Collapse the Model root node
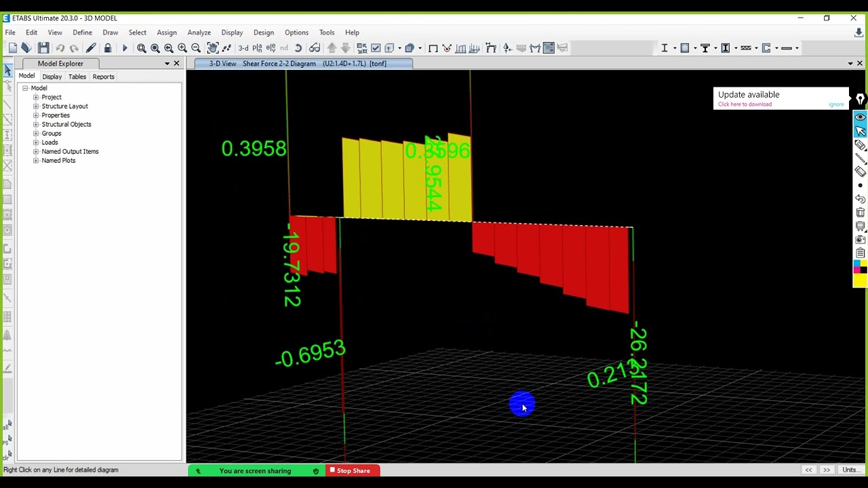Viewport: 868px width, 488px height. 25,88
